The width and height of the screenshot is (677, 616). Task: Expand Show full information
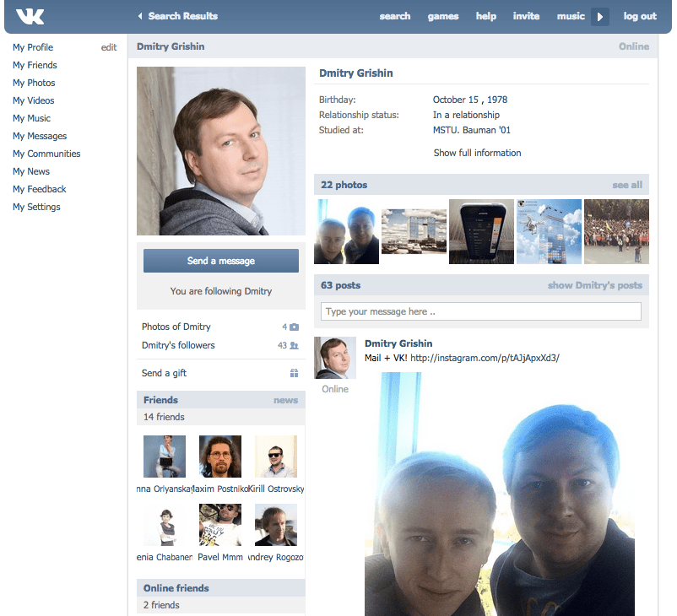[477, 153]
